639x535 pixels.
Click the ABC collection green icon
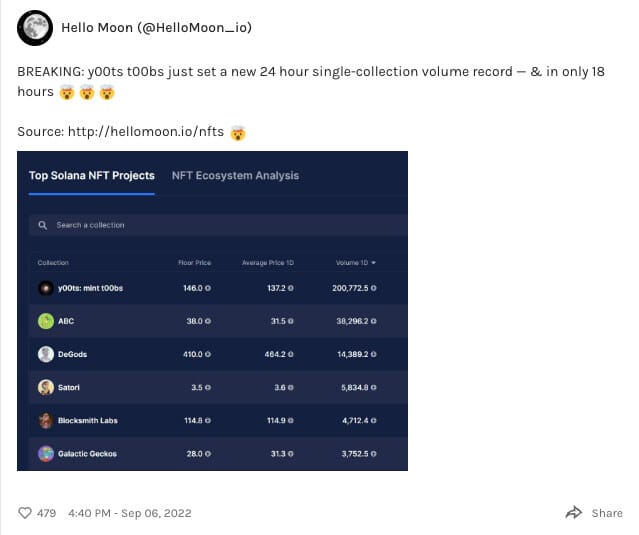point(45,321)
